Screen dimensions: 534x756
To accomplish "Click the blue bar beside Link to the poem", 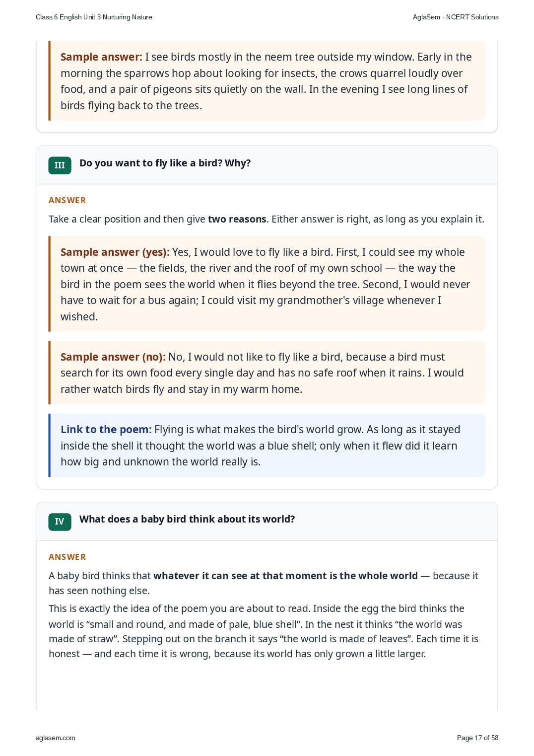I will click(50, 445).
